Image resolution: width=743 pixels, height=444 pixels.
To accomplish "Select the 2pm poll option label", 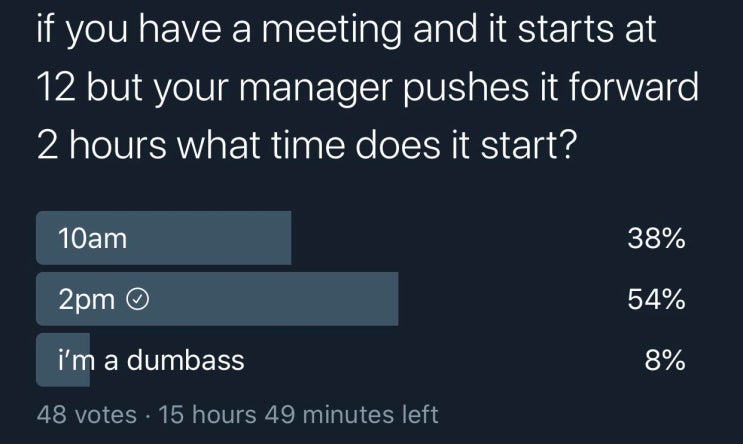I will tap(87, 299).
